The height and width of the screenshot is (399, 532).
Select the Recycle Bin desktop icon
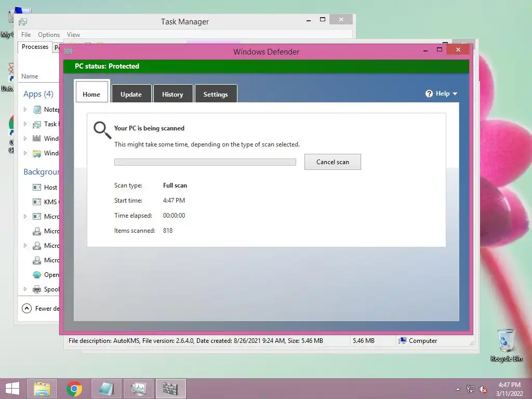(x=506, y=345)
